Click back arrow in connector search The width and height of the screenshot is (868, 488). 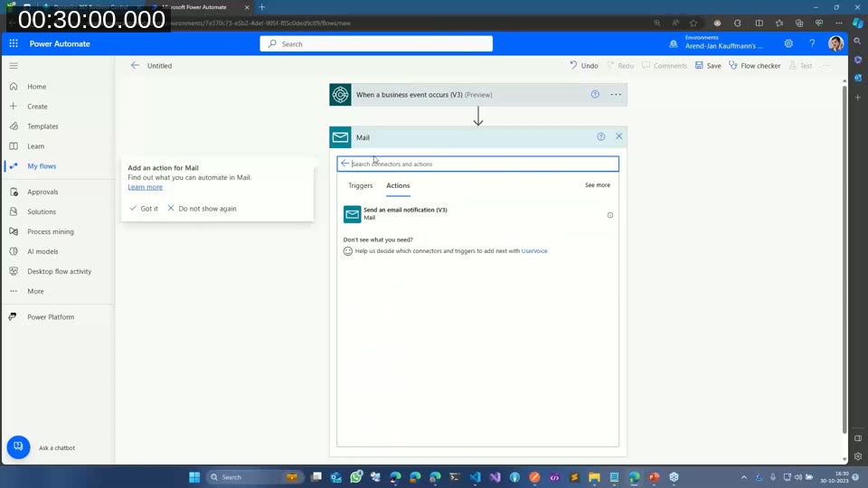pos(344,164)
